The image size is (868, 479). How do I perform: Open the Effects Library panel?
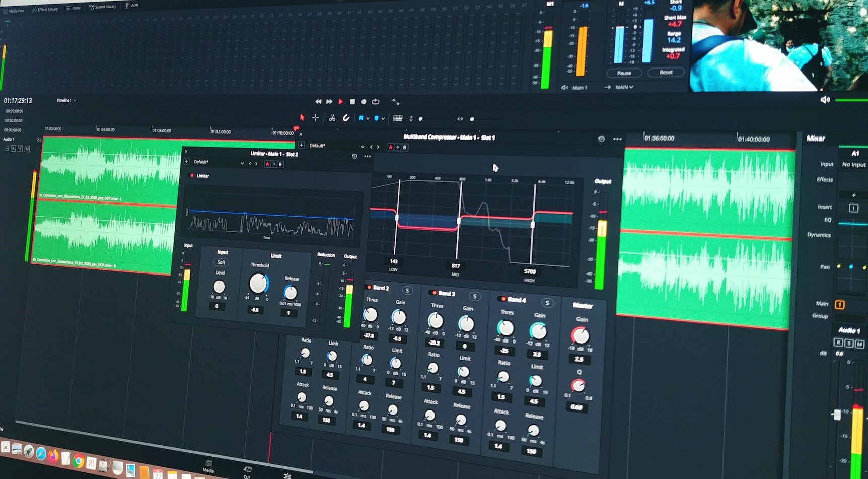pos(45,9)
